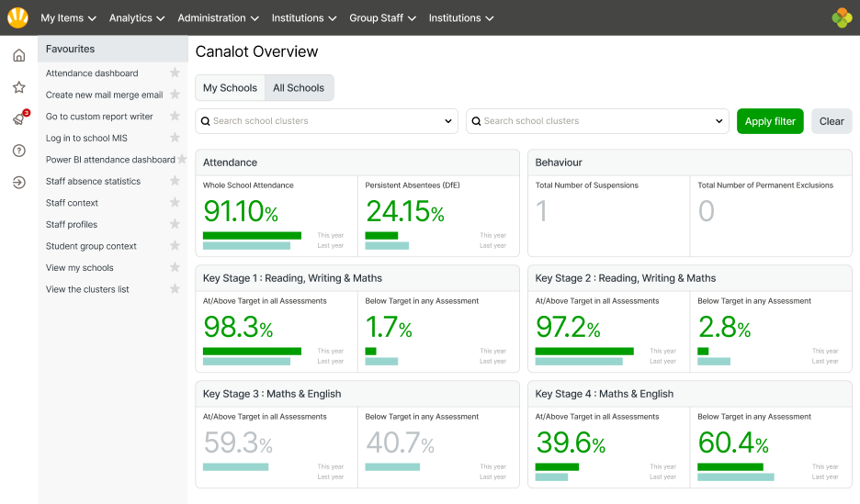Open the notifications megaphone icon
This screenshot has width=860, height=504.
tap(18, 119)
